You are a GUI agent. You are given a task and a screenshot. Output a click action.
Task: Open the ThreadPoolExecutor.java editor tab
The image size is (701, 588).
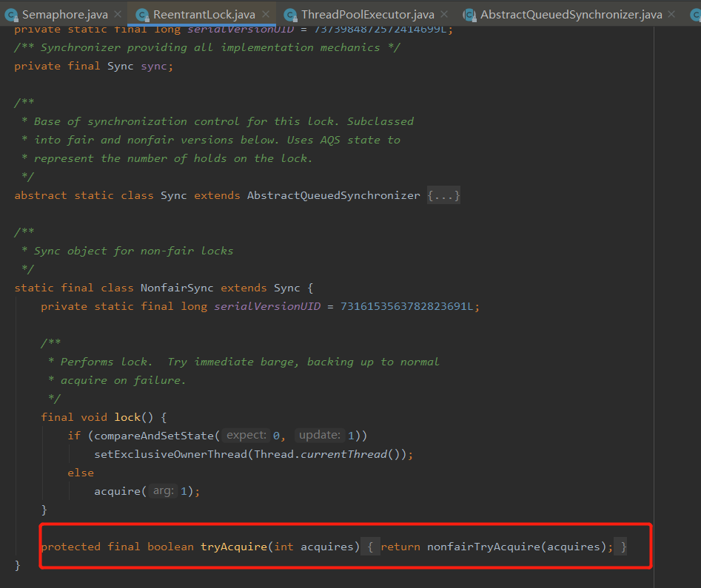tap(367, 15)
